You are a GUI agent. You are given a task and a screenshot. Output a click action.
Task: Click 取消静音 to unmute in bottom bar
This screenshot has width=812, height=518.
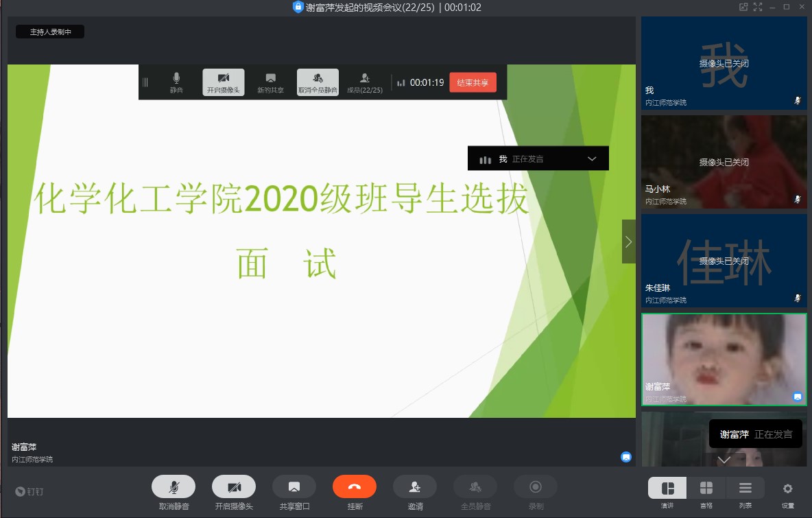174,486
